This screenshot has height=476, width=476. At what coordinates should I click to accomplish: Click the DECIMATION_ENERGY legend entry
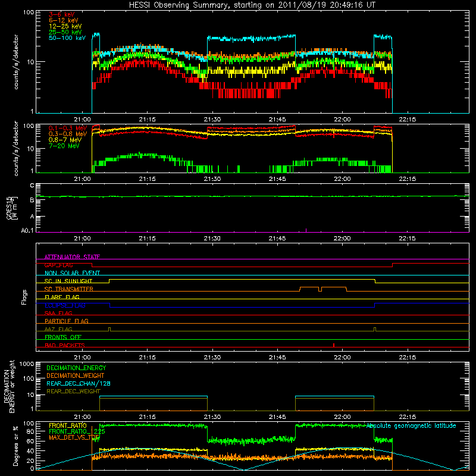tap(76, 368)
